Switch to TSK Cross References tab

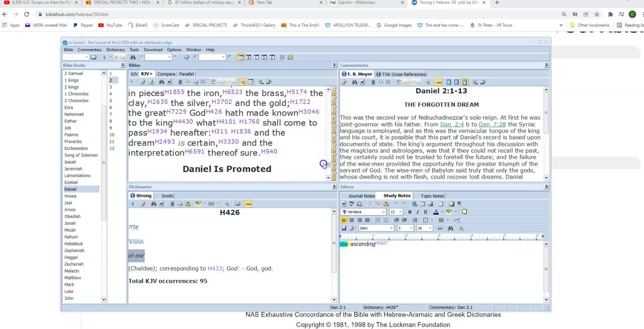coord(401,74)
